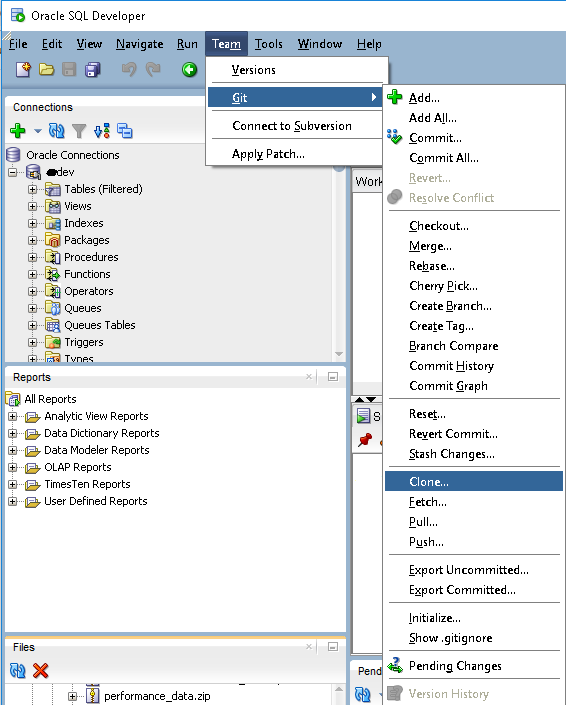This screenshot has height=705, width=566.
Task: Click the Undo toolbar icon
Action: [129, 69]
